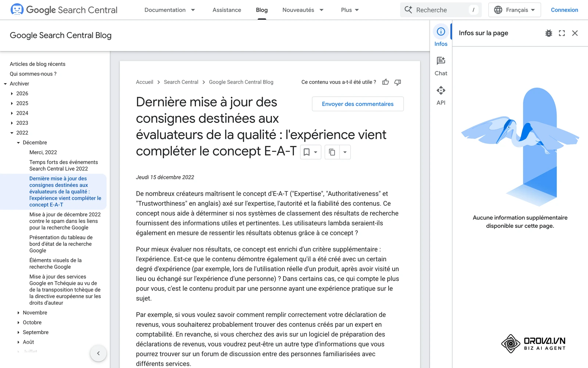Collapse the Archiver tree section

coord(6,84)
